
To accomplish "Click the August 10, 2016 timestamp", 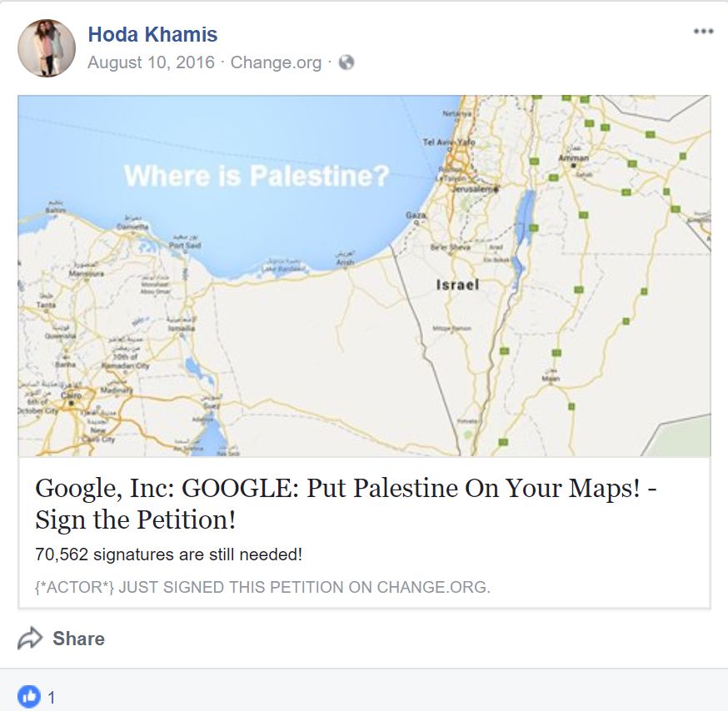I will (x=151, y=62).
